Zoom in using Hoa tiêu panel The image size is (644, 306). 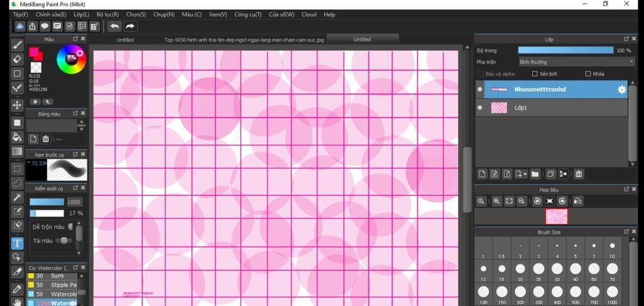click(497, 201)
